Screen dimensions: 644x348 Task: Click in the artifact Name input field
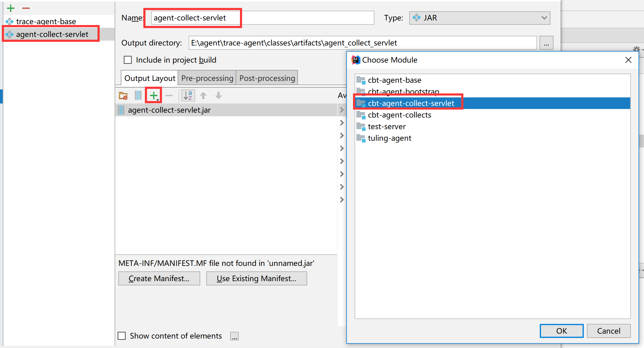262,18
